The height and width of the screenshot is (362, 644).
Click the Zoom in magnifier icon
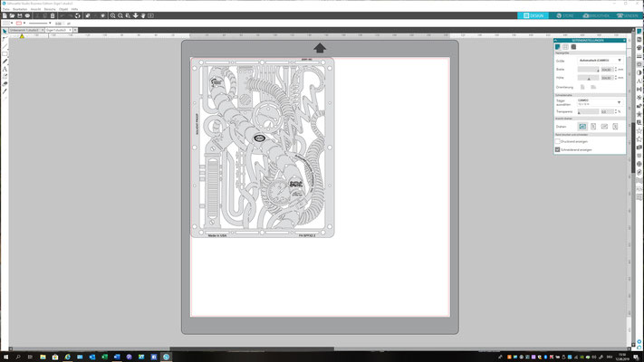tap(112, 15)
